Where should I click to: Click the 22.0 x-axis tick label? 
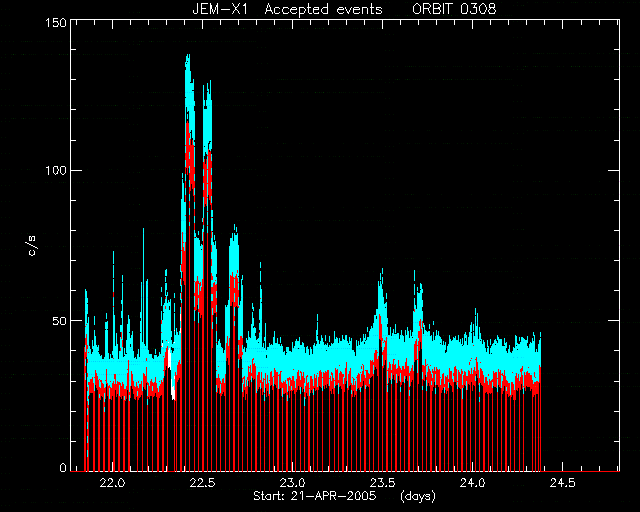(x=112, y=483)
